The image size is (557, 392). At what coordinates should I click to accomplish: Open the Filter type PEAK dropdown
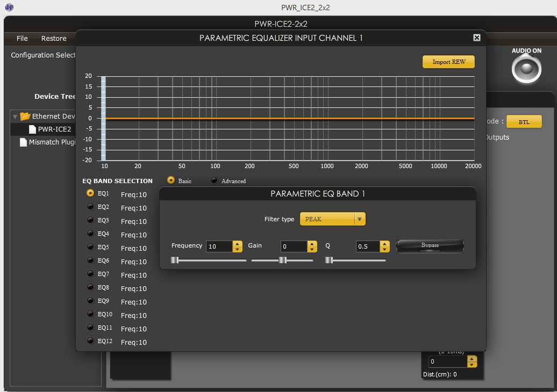332,219
